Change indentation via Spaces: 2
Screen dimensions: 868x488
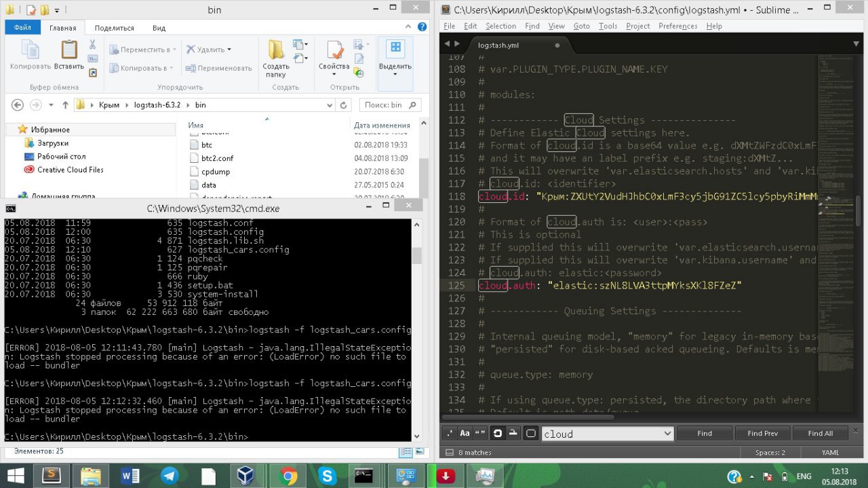770,453
